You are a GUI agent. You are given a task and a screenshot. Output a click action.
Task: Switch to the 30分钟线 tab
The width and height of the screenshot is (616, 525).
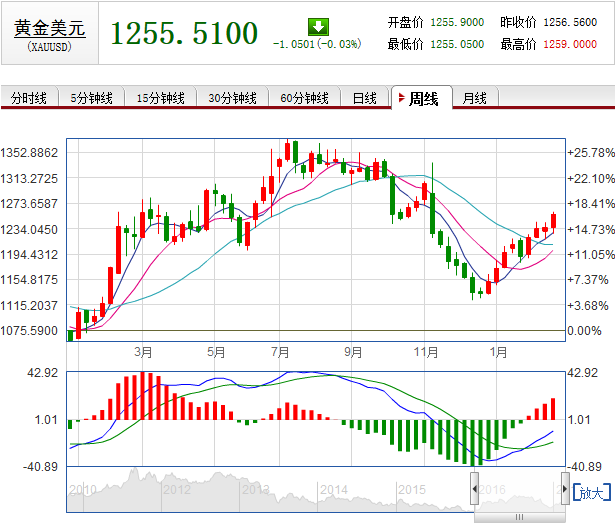(233, 98)
